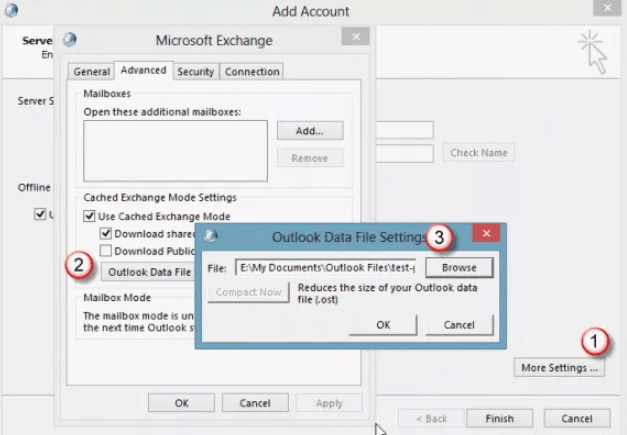This screenshot has height=435, width=627.
Task: Enable Download Public Folder checkbox
Action: (x=105, y=250)
